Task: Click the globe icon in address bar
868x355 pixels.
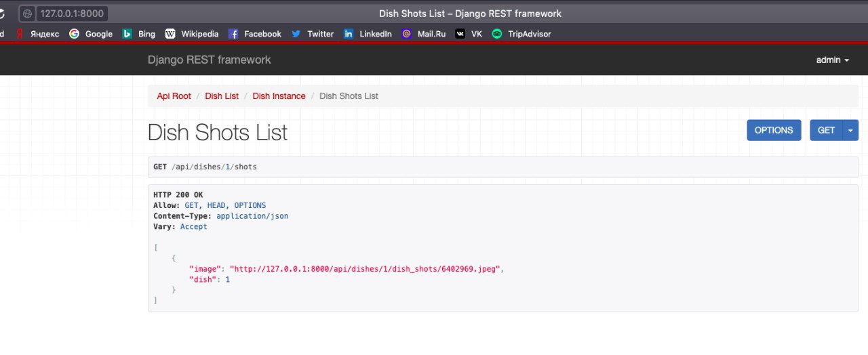Action: point(28,14)
